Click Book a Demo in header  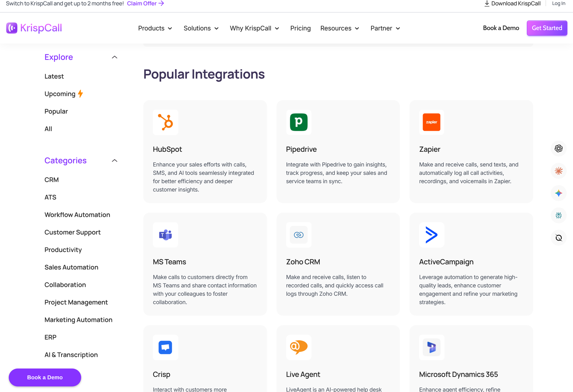(x=501, y=28)
